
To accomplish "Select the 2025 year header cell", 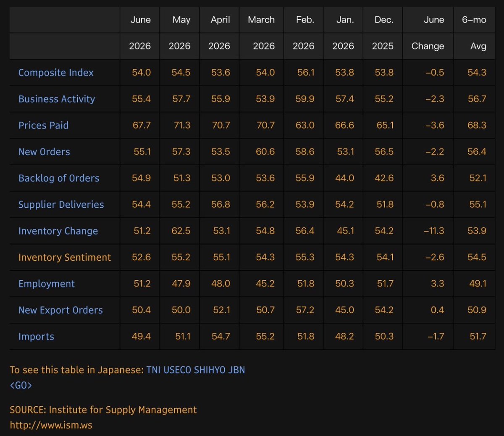I will point(383,46).
